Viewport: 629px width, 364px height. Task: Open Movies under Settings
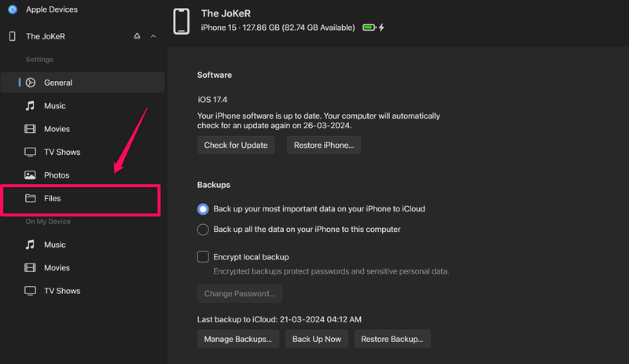tap(57, 129)
